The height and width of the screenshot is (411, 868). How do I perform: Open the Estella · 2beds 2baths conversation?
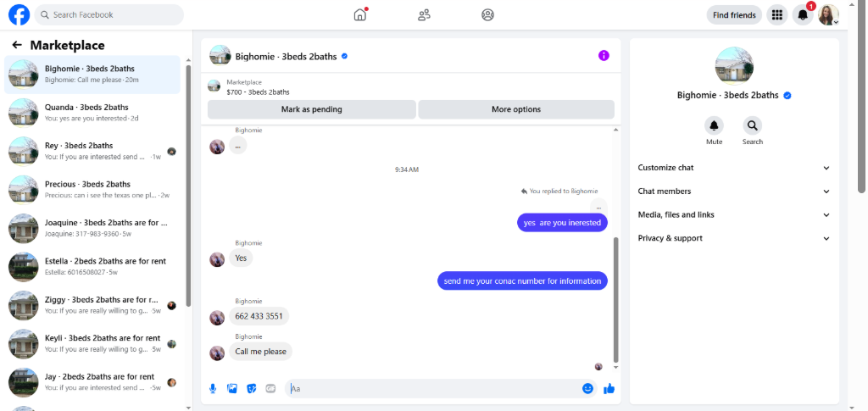92,267
